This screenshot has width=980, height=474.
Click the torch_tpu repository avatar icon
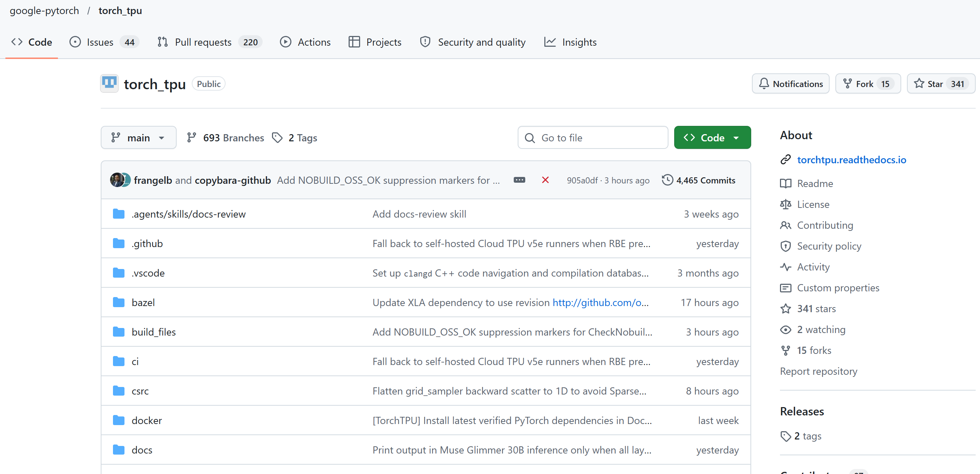[x=109, y=83]
